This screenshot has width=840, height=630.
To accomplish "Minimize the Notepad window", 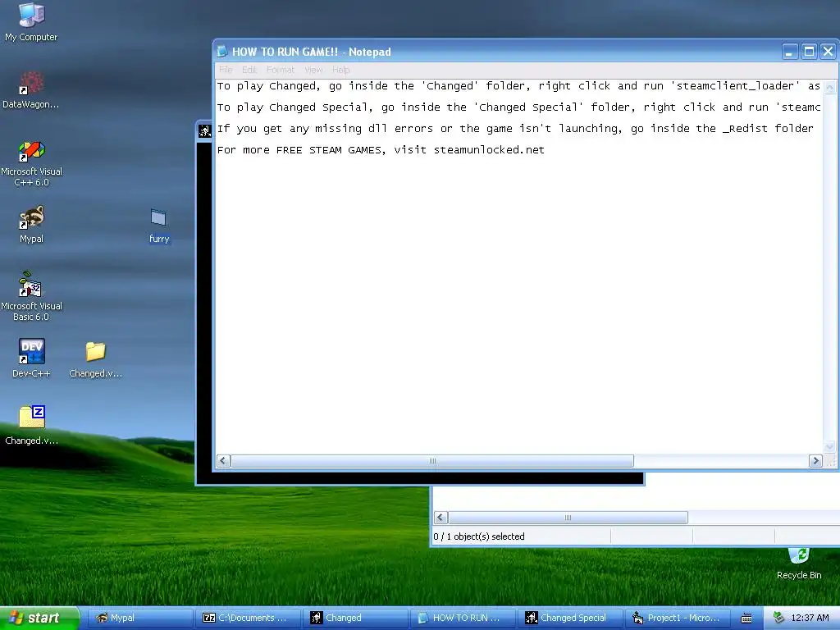I will [790, 52].
